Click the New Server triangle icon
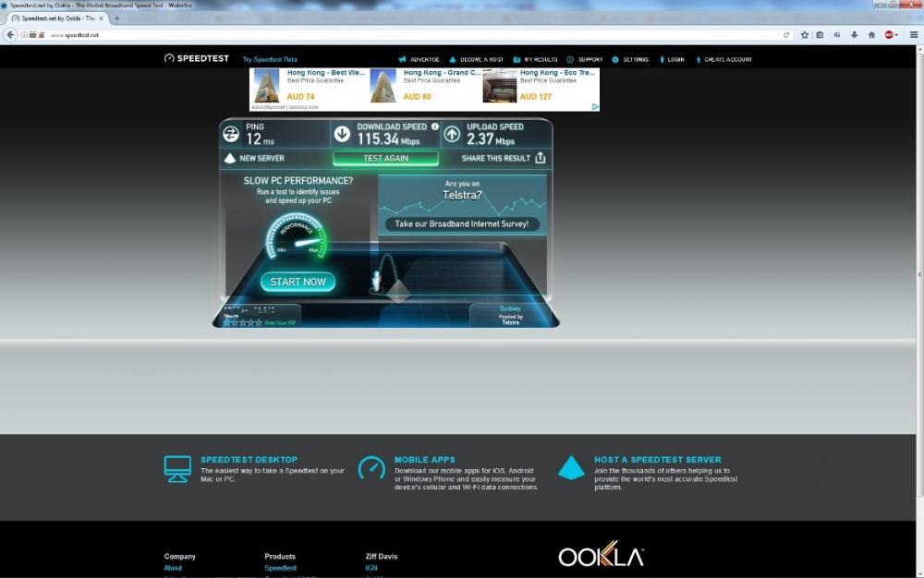The image size is (924, 578). (x=230, y=158)
